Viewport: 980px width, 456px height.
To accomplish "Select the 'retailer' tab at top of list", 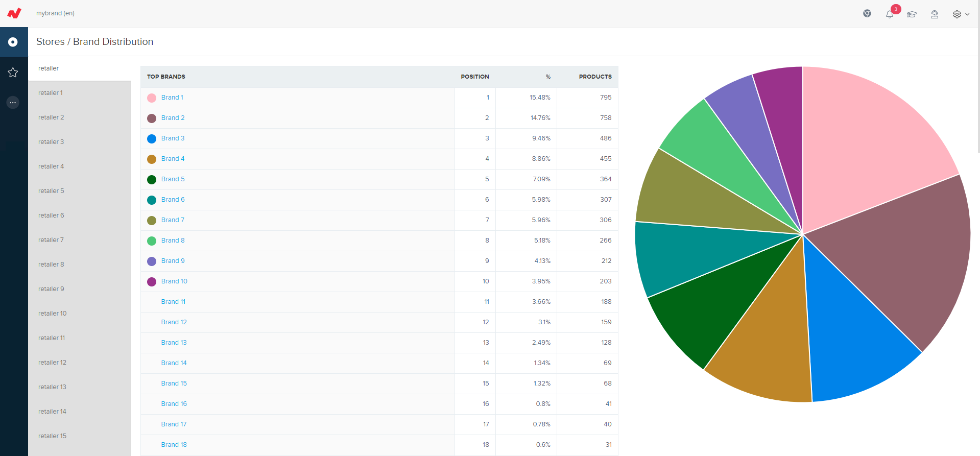I will [x=80, y=68].
